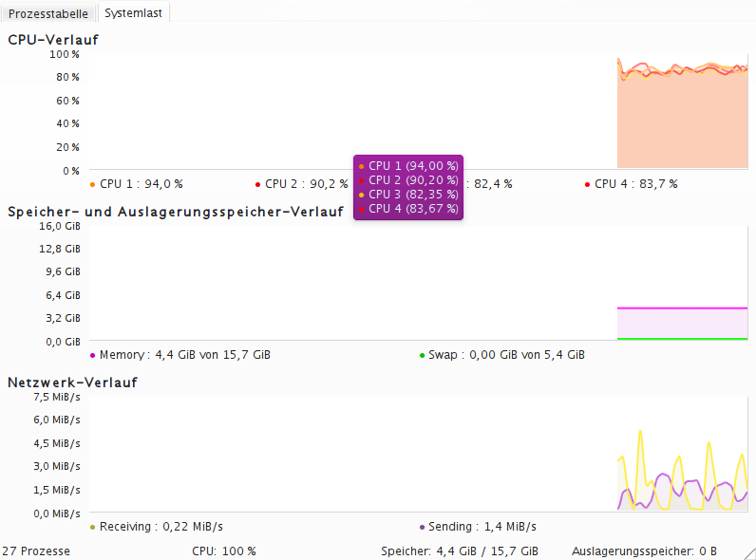Click the 7,5 MiB/s network axis label

57,397
